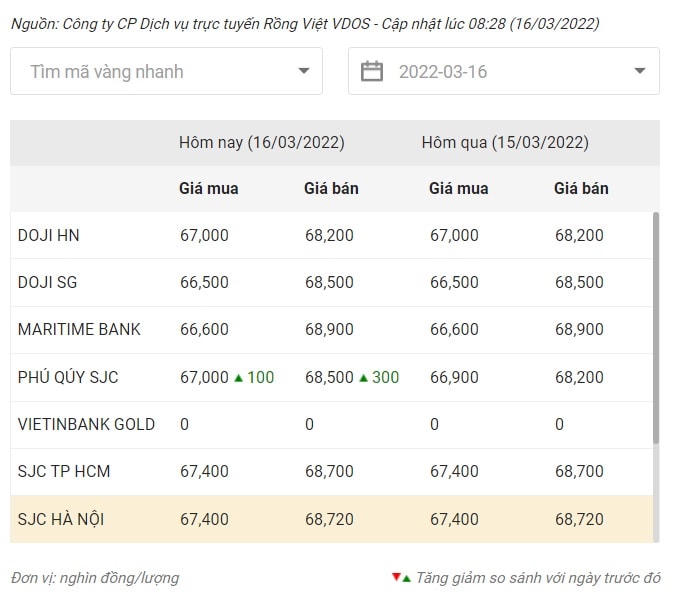Click 'Tăng giảm so sánh với ngày trước đó' legend text

coord(538,578)
